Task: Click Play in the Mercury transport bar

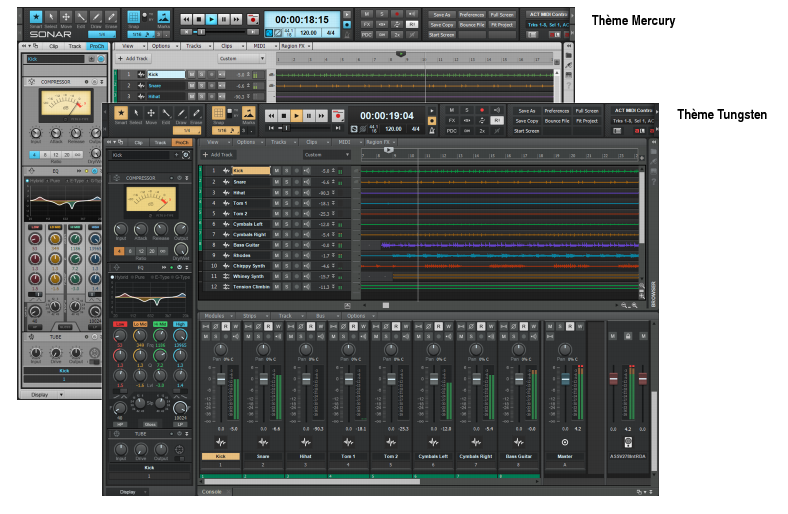Action: (x=212, y=19)
